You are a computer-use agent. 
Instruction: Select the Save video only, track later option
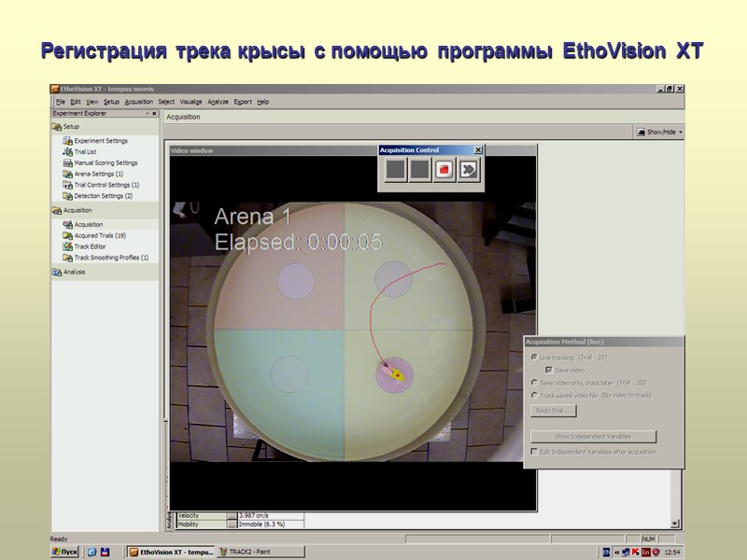[x=533, y=382]
